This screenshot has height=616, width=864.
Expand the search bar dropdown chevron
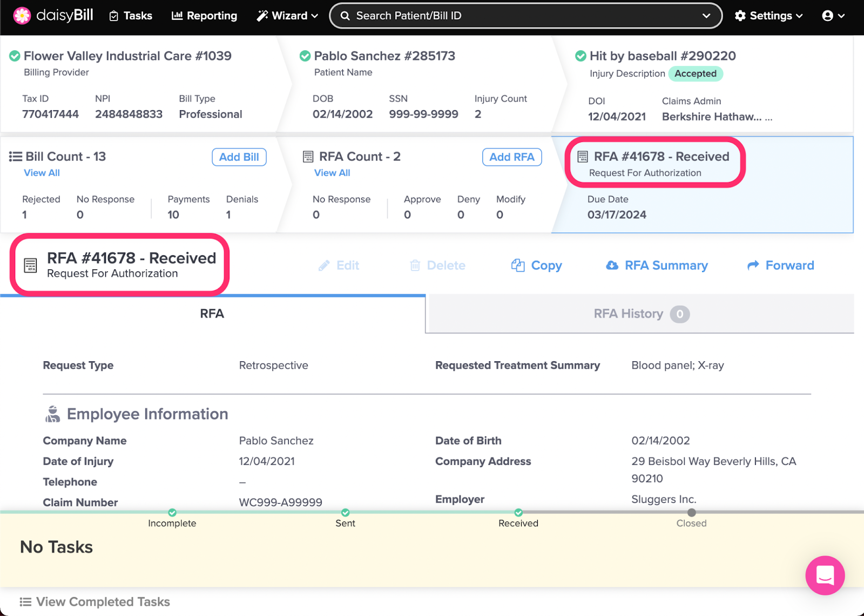coord(706,16)
